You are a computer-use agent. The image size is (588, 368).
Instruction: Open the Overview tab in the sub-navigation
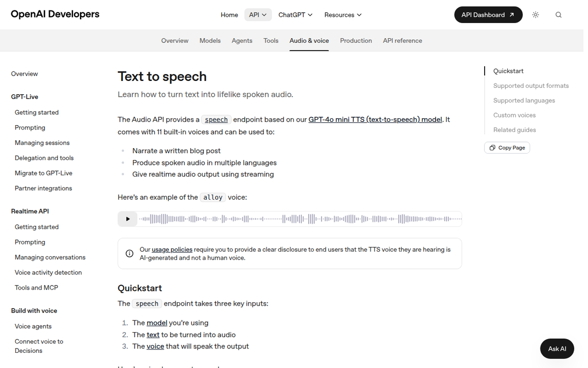[x=175, y=41]
